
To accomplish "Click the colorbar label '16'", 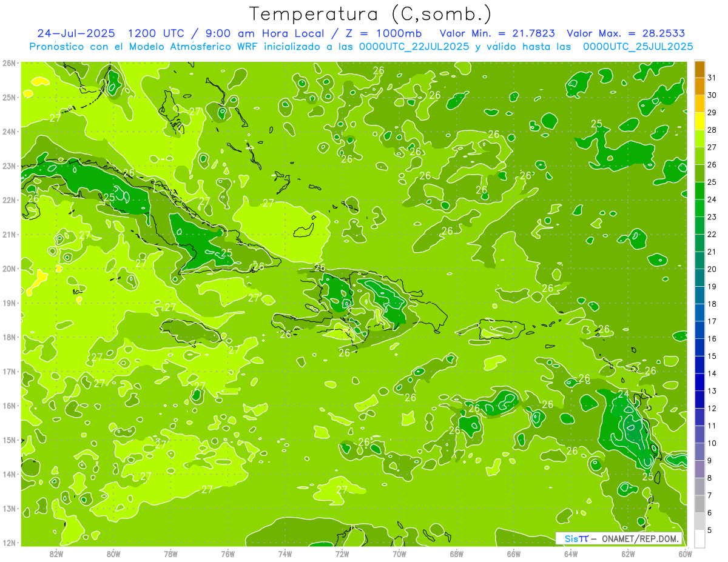I will coord(712,338).
